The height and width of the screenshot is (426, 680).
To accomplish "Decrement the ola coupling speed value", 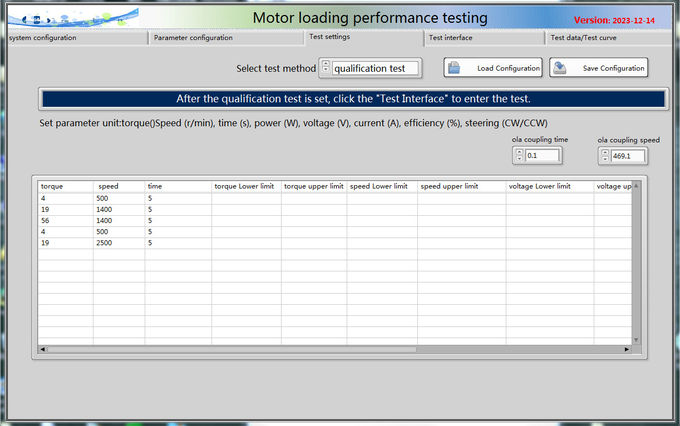I will (604, 159).
